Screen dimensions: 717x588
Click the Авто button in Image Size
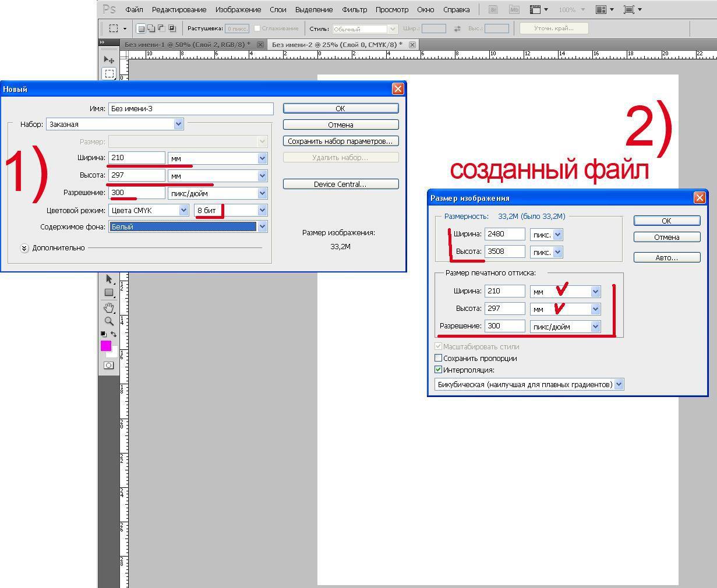pyautogui.click(x=666, y=257)
